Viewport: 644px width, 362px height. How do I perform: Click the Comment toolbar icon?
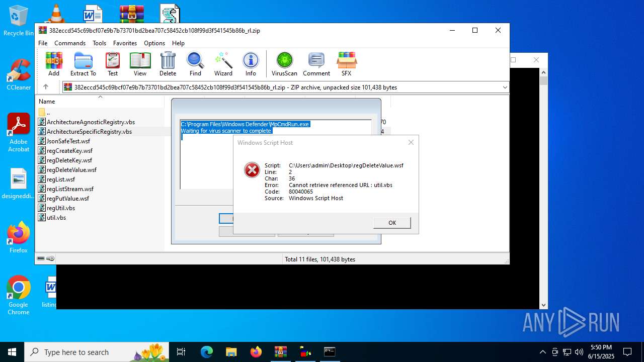click(316, 64)
